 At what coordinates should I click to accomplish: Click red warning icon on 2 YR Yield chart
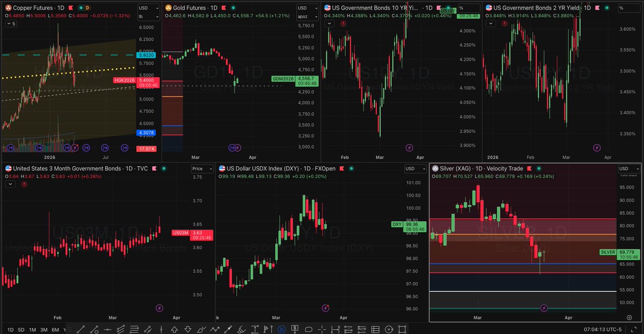[505, 24]
